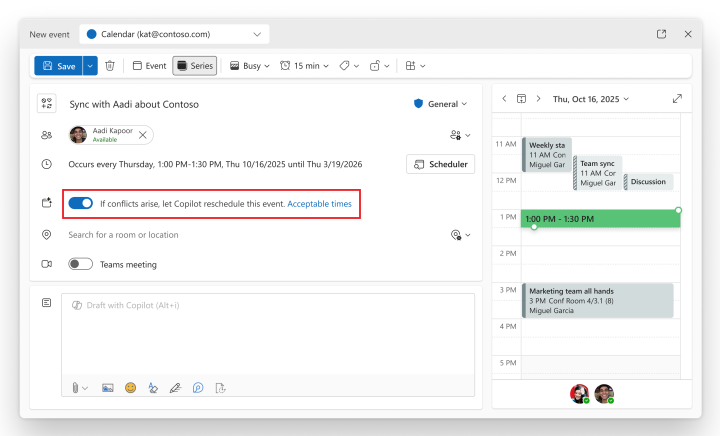Image resolution: width=720 pixels, height=436 pixels.
Task: Jump to today in calendar preview
Action: coord(521,98)
